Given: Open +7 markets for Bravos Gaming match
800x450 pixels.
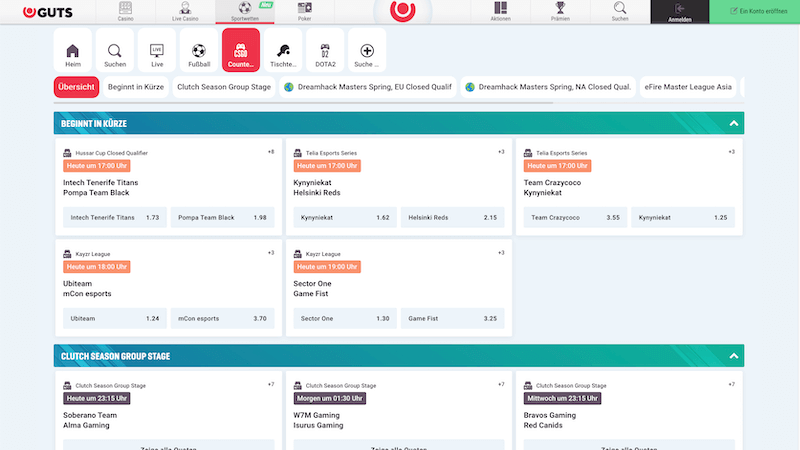Looking at the screenshot, I should (x=732, y=385).
